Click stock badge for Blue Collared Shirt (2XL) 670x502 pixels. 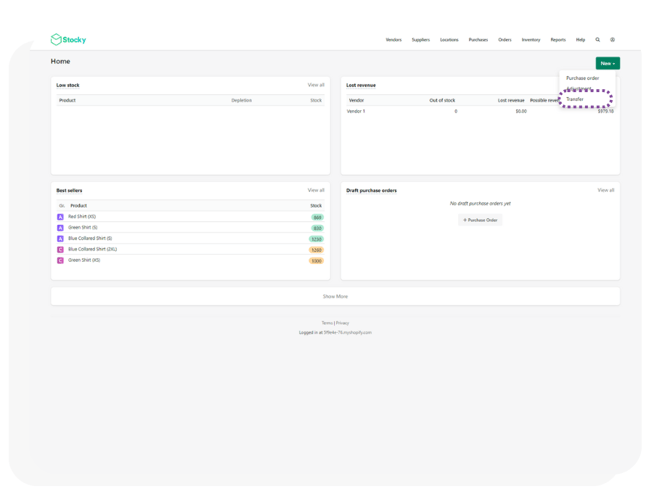(316, 250)
